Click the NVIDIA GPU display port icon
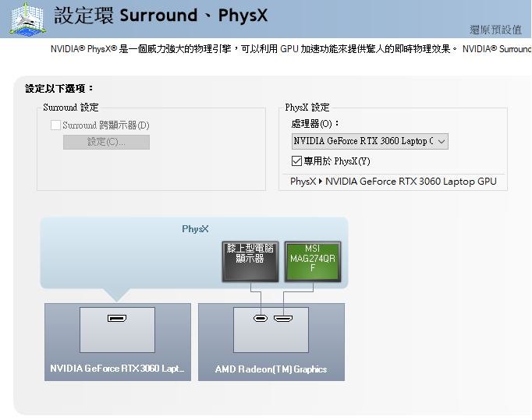 (x=117, y=318)
